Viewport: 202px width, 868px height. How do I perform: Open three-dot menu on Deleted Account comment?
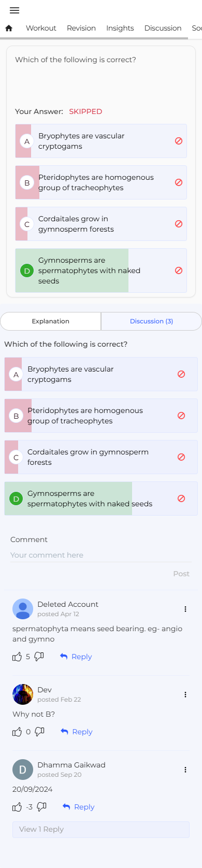click(x=185, y=609)
